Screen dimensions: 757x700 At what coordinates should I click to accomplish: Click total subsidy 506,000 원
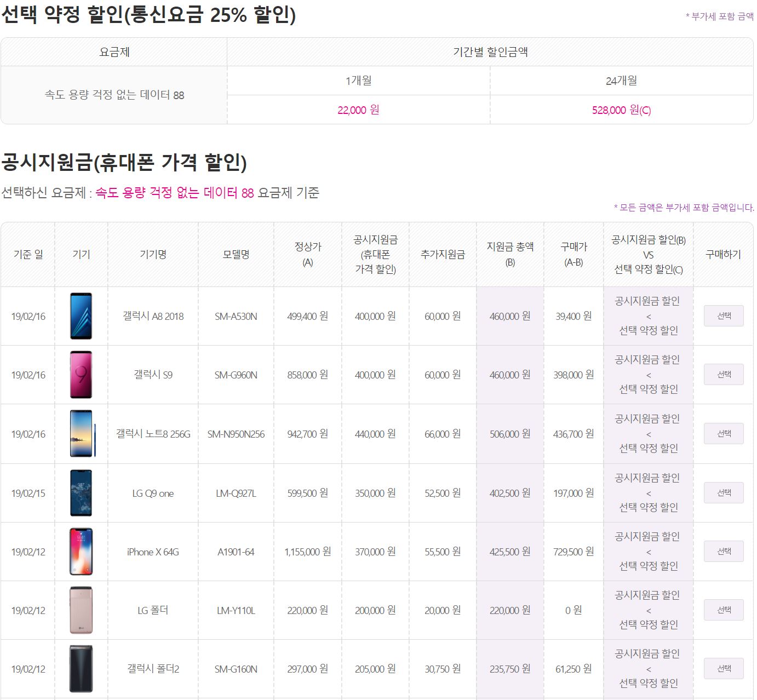coord(510,434)
